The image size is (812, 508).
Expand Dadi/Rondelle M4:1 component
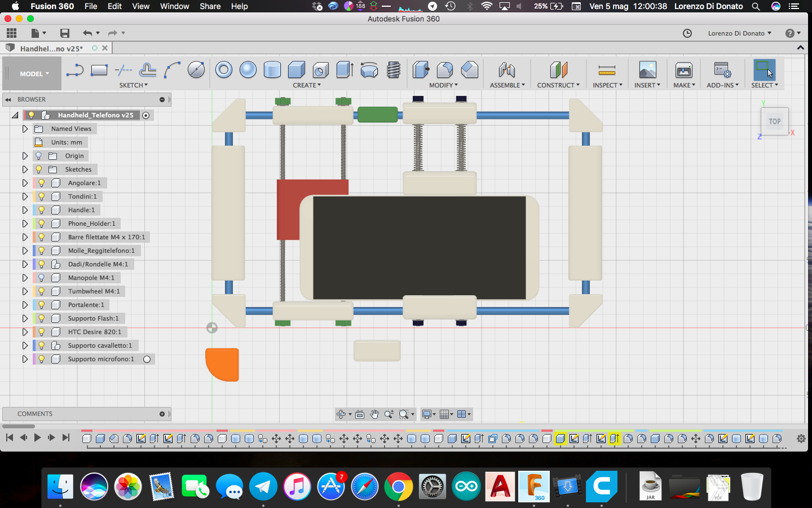(x=25, y=264)
